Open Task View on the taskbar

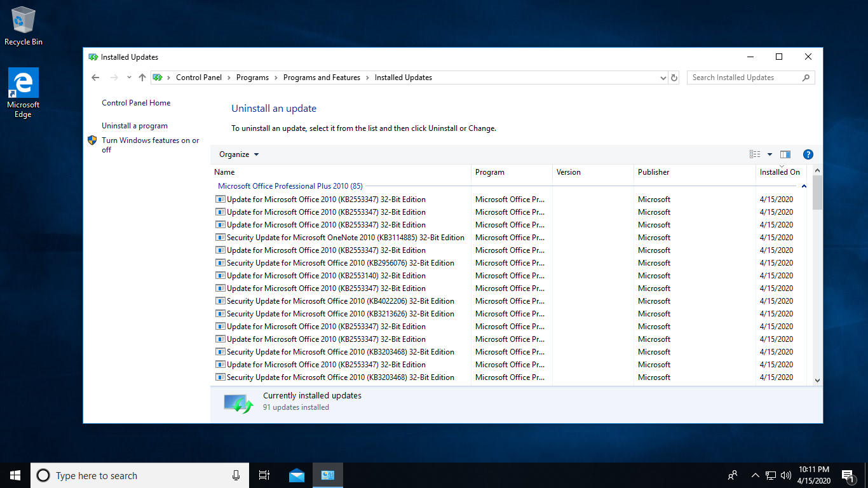(264, 475)
